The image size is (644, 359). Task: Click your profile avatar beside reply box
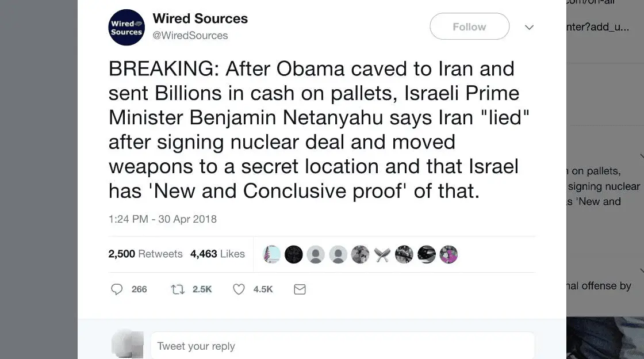pyautogui.click(x=126, y=343)
